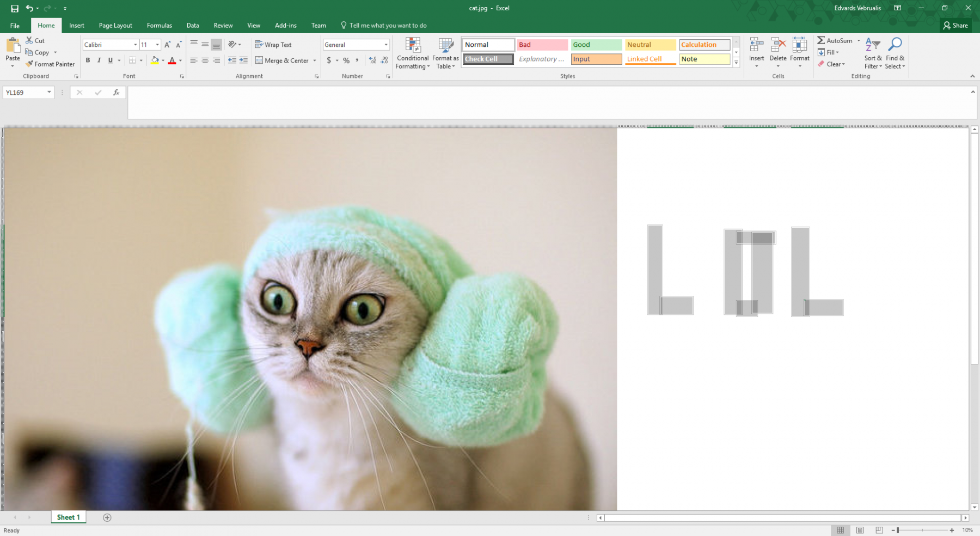Image resolution: width=980 pixels, height=536 pixels.
Task: Add a new sheet with plus button
Action: coord(107,517)
